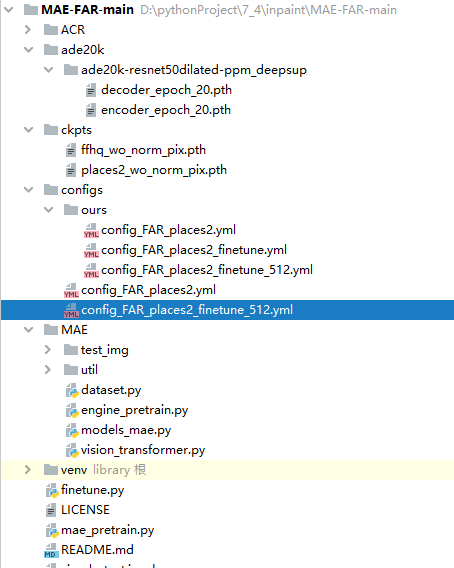Click the ACR folder icon

[51, 29]
